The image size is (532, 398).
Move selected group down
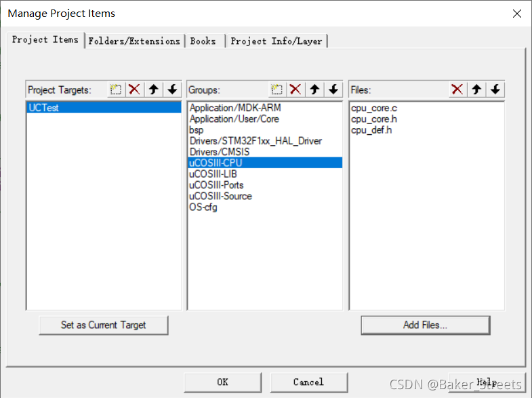[x=333, y=90]
